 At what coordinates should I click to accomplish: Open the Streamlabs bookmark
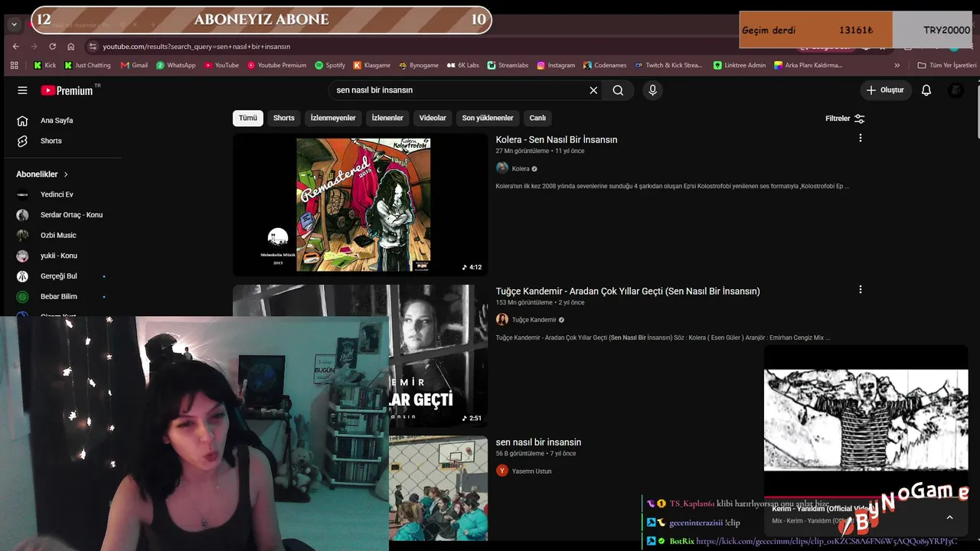(x=508, y=65)
